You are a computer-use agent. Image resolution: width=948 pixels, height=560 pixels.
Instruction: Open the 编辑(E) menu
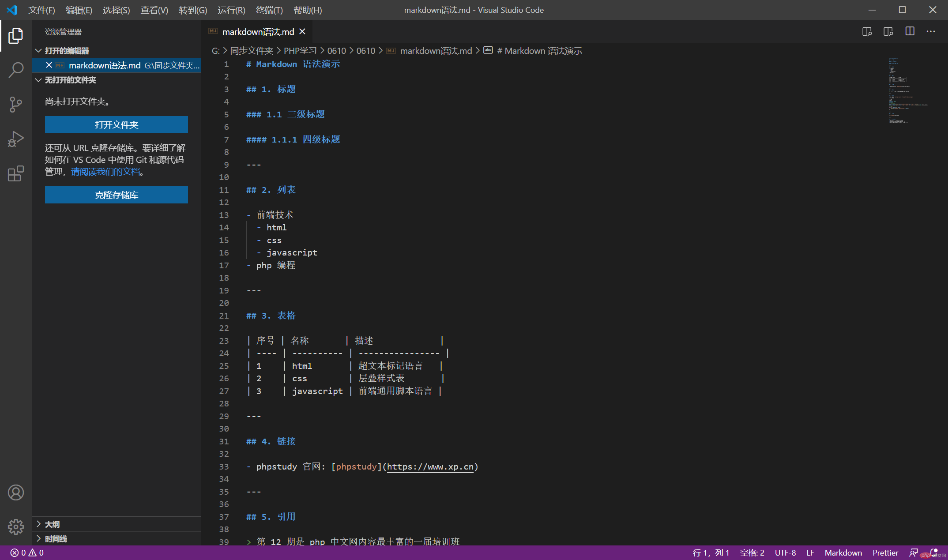coord(79,10)
